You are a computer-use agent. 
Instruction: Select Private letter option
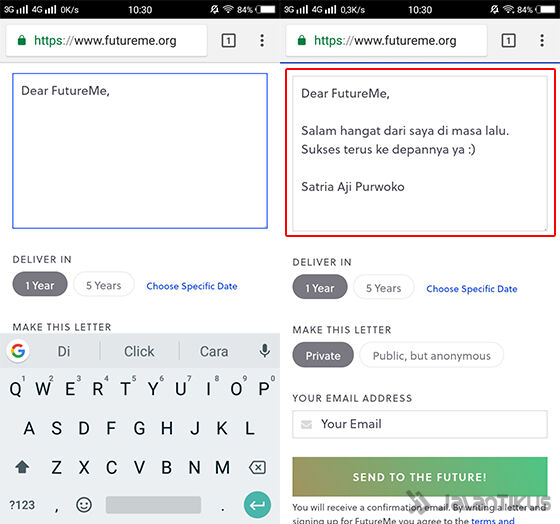pos(323,355)
